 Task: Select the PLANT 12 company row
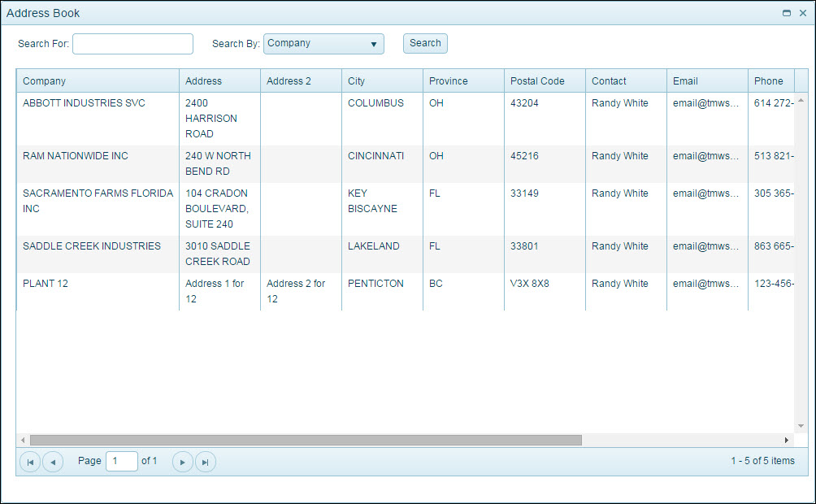(x=46, y=284)
